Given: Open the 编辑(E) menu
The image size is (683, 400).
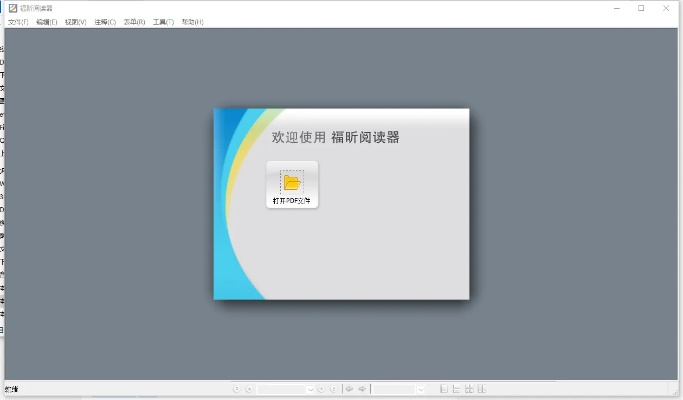Looking at the screenshot, I should click(47, 21).
